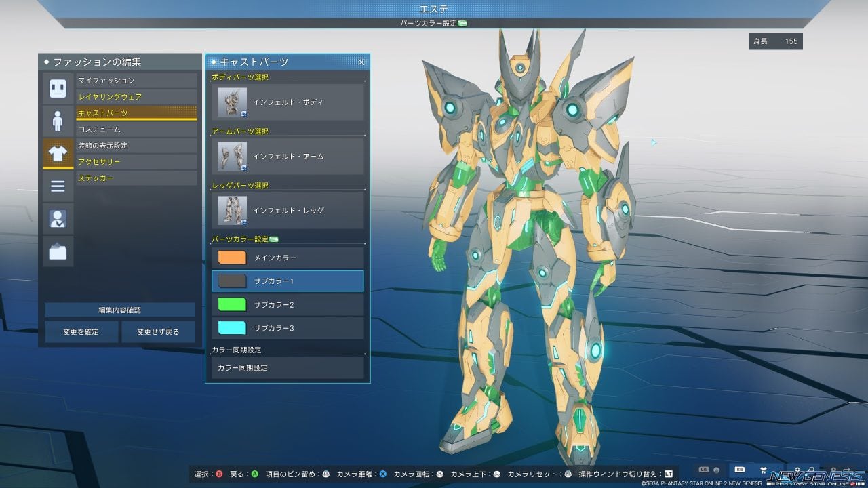Click the エステ title at top
The image size is (868, 488).
click(x=434, y=8)
